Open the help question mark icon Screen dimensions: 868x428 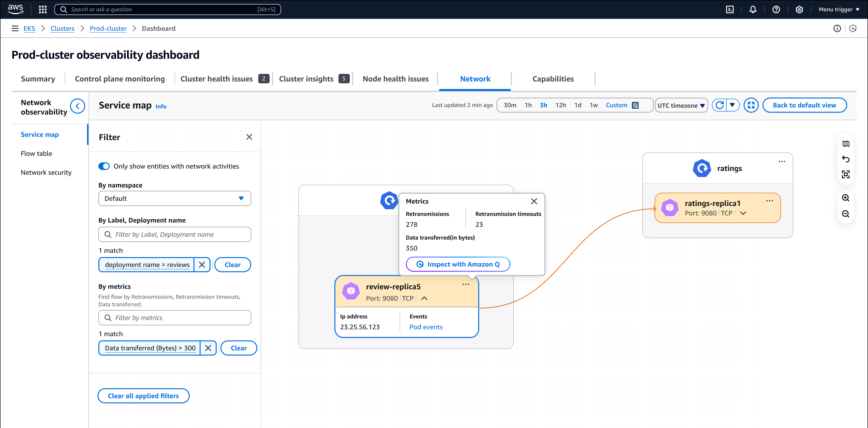coord(776,9)
